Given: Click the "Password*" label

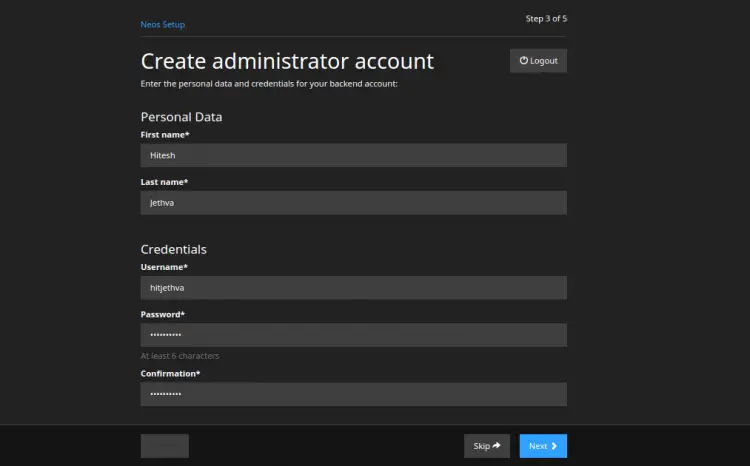Looking at the screenshot, I should pyautogui.click(x=163, y=314).
